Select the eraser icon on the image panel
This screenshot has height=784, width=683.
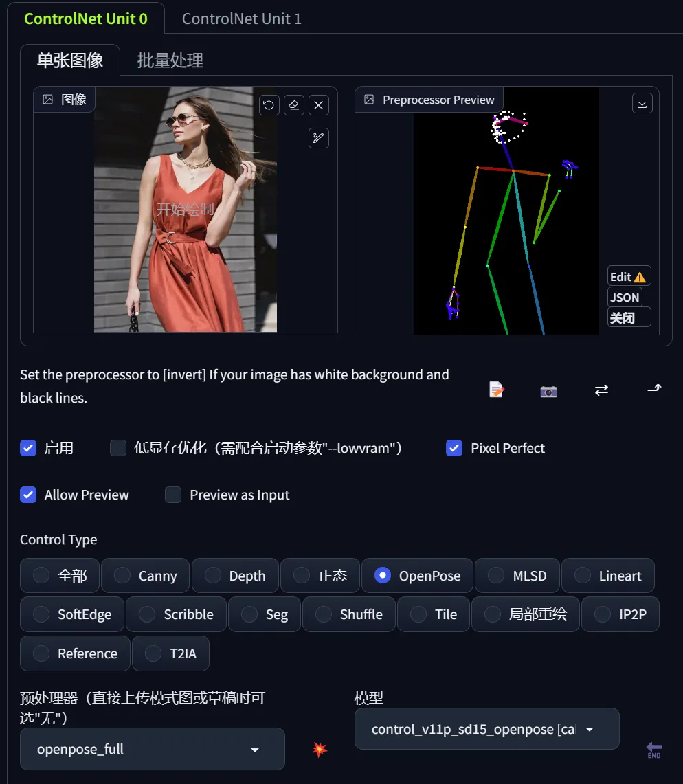[x=293, y=104]
